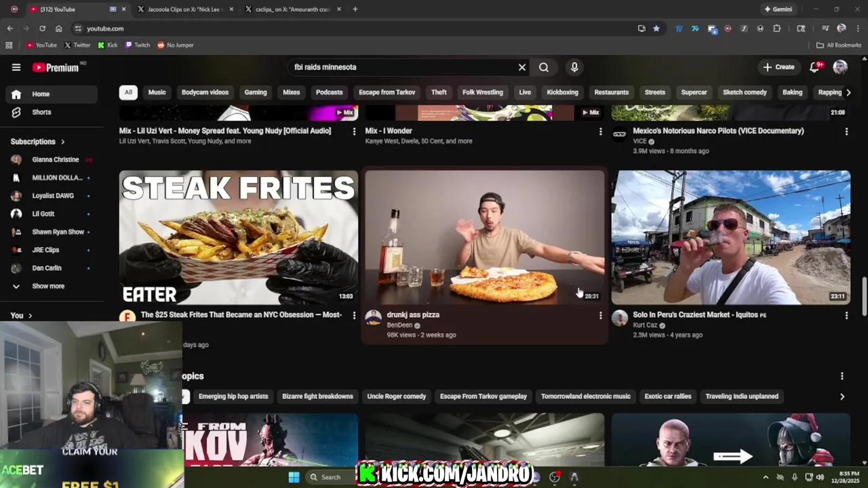Open Shawn Ryan Show channel
The image size is (868, 488).
(x=51, y=232)
